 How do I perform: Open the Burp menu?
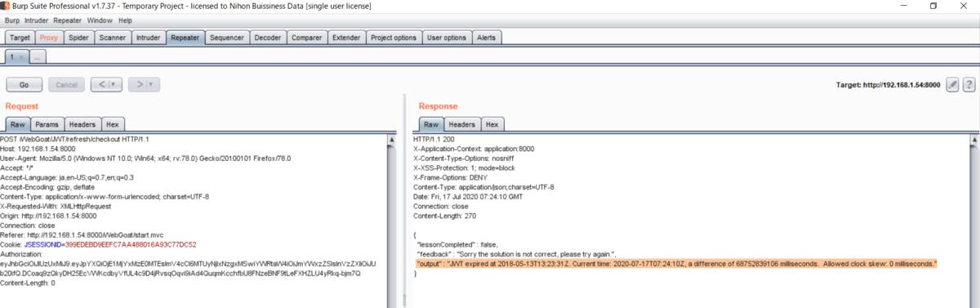pyautogui.click(x=12, y=20)
